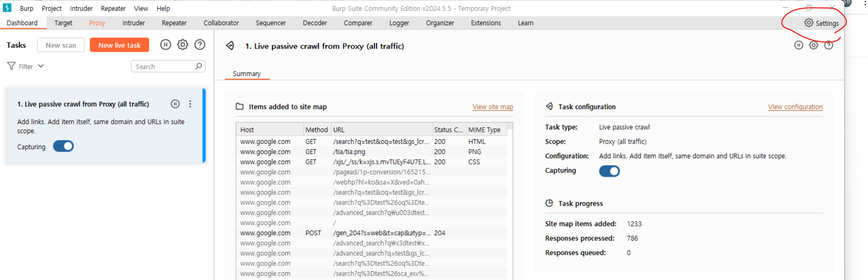Click the search magnifier icon

(x=199, y=66)
